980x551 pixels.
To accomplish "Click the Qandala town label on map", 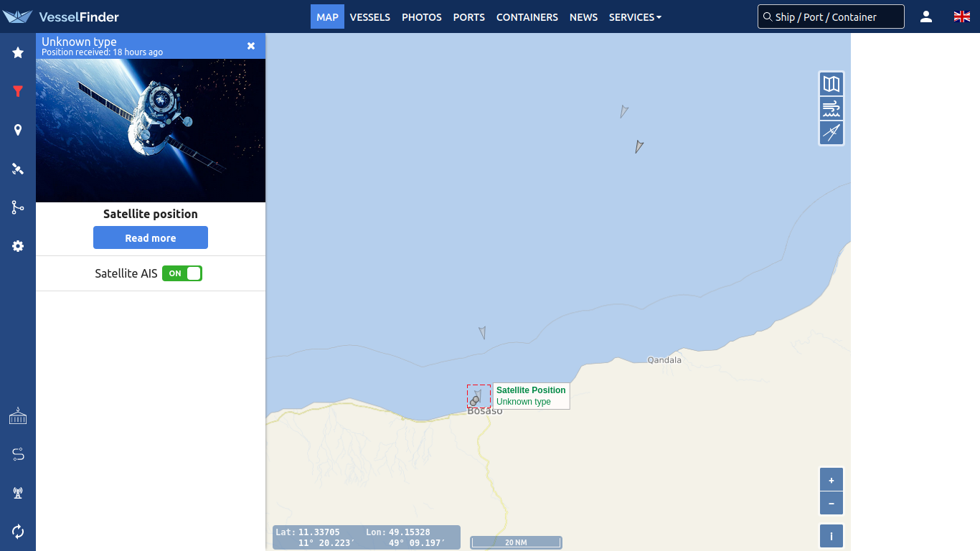I will pyautogui.click(x=664, y=360).
